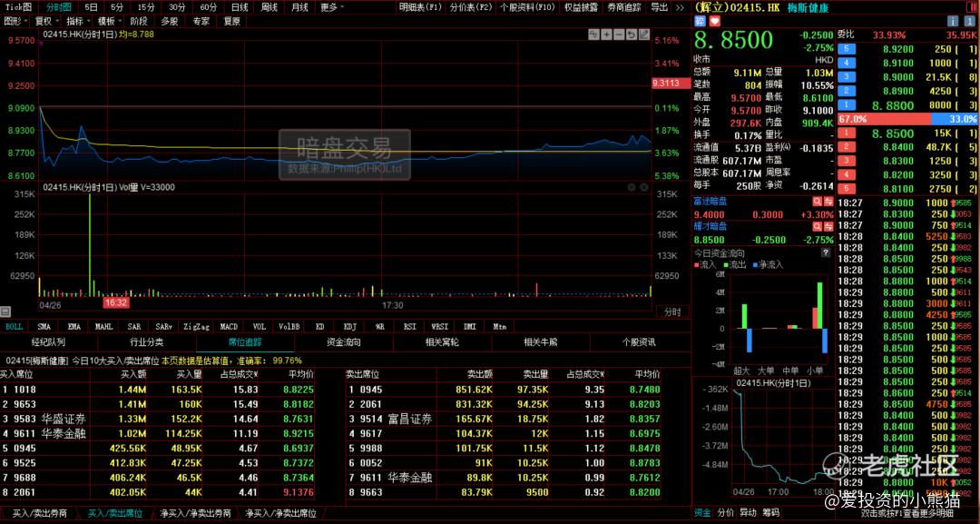Screen dimensions: 980x524
Task: Click the red bid level 5 badge
Action: tap(847, 188)
